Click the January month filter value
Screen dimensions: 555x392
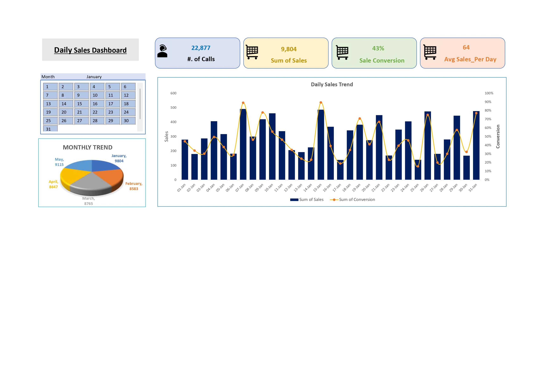coord(94,77)
